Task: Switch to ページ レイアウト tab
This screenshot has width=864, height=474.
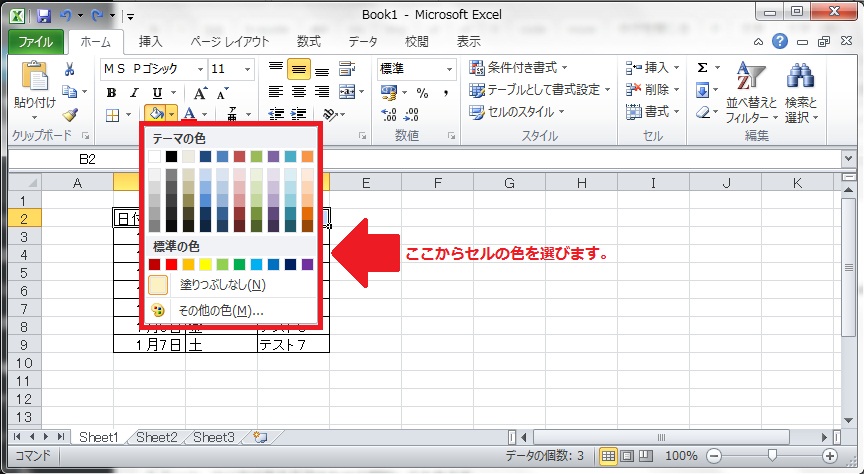Action: (x=230, y=41)
